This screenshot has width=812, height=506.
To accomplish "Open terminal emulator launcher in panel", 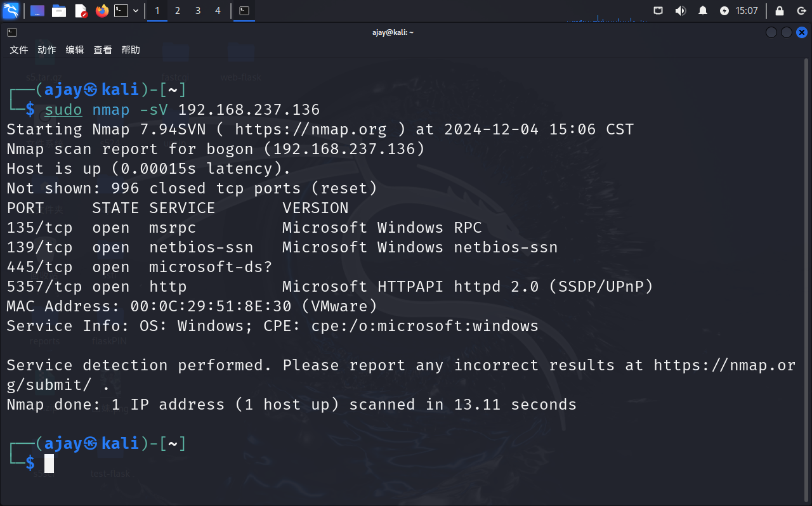I will tap(121, 11).
